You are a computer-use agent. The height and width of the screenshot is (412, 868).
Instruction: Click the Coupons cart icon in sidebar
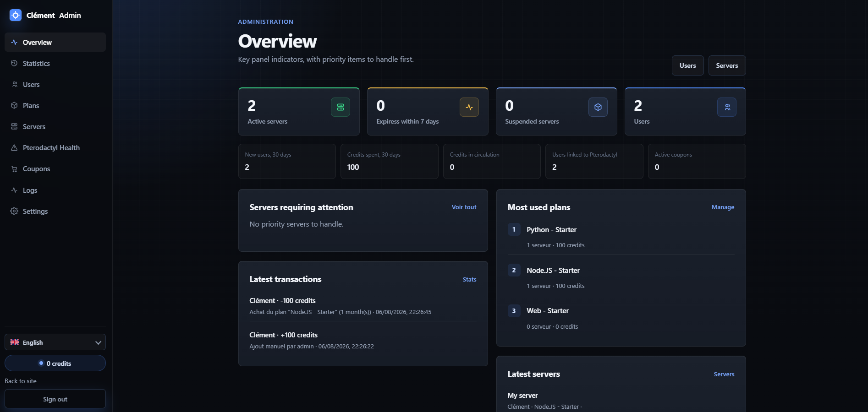pyautogui.click(x=14, y=169)
